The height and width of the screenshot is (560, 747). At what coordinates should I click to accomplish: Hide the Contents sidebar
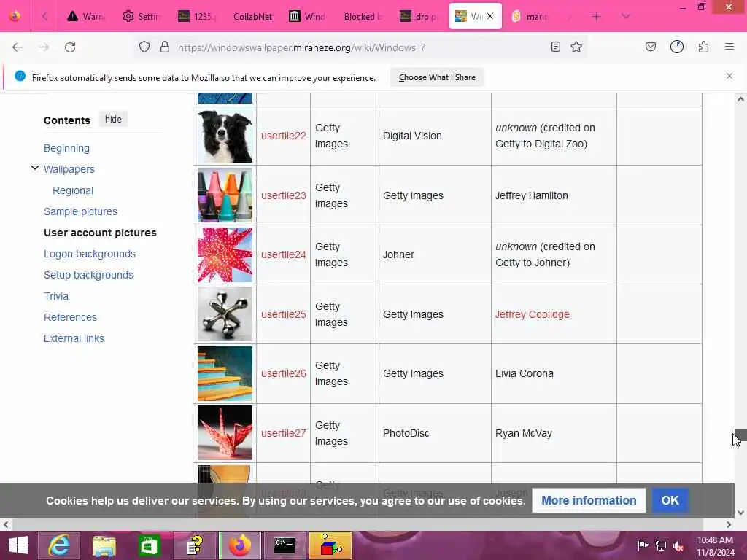pos(113,119)
